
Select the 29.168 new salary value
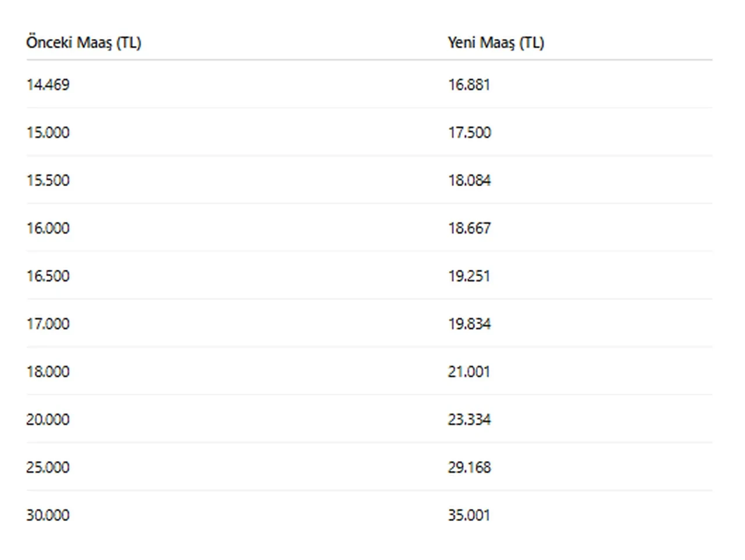tap(470, 467)
